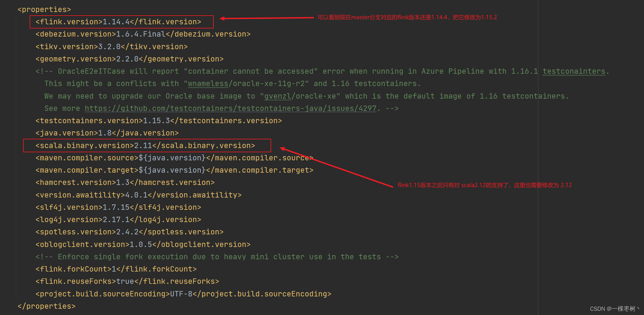644x315 pixels.
Task: Click the OracleE2eITCase comment line
Action: (322, 71)
